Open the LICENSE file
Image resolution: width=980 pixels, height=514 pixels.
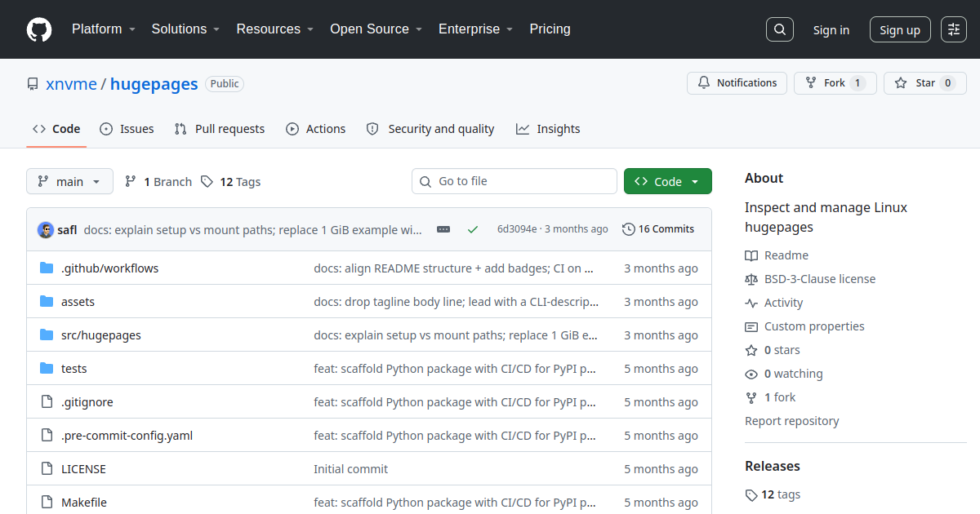pos(83,469)
